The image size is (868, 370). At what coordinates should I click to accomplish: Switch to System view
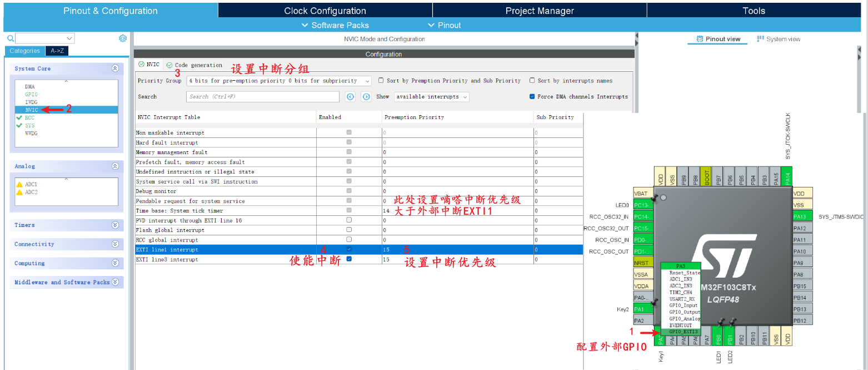(779, 39)
